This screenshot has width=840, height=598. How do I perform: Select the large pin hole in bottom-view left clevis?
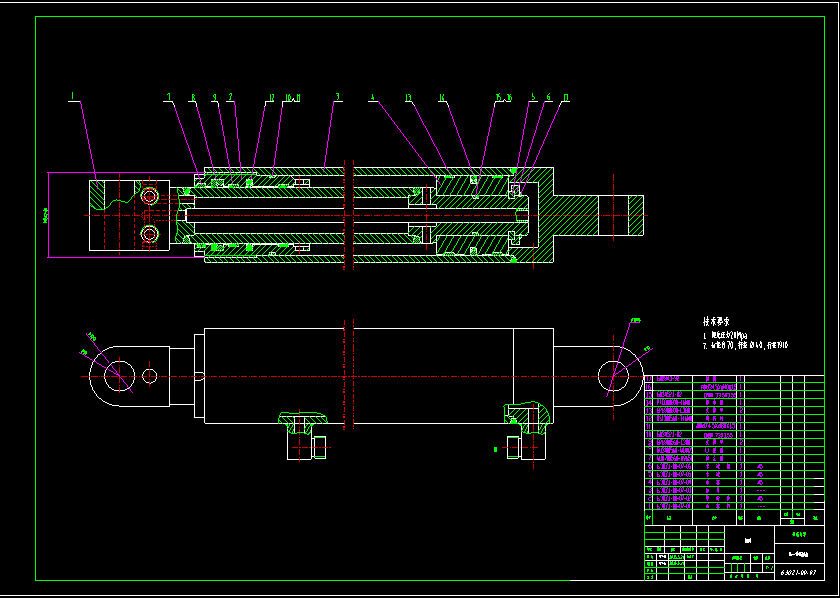point(119,376)
